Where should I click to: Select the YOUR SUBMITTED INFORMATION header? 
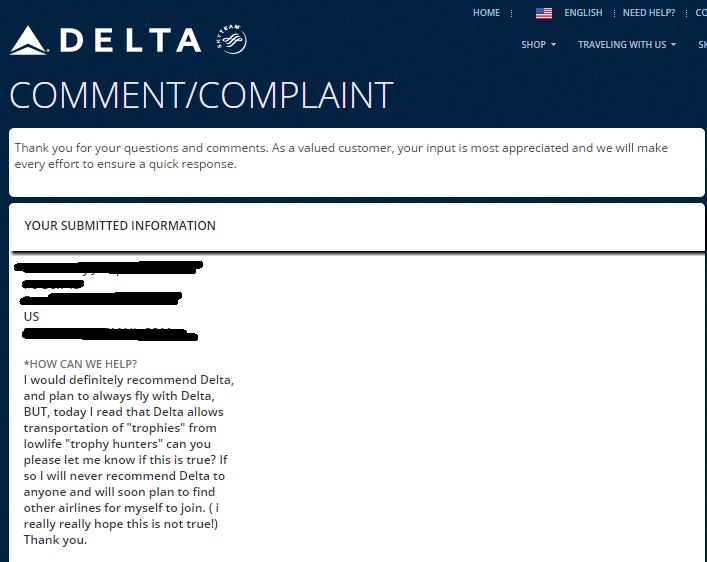click(120, 226)
